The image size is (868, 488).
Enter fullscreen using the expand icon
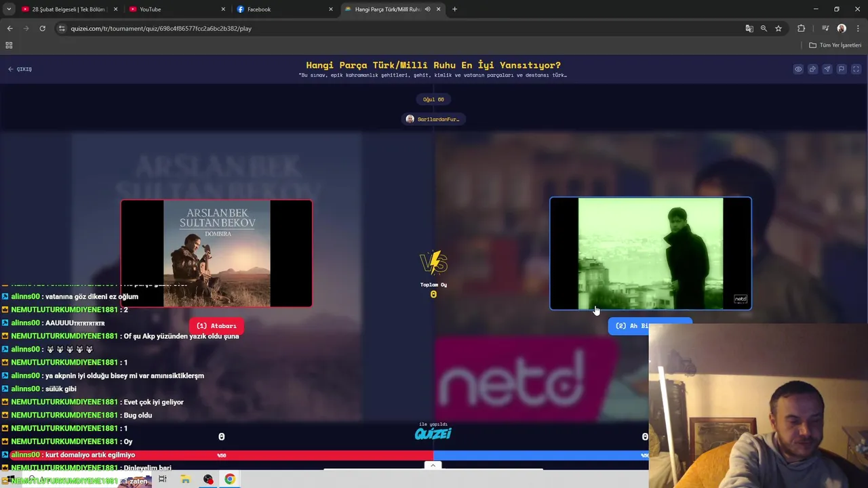click(x=856, y=69)
